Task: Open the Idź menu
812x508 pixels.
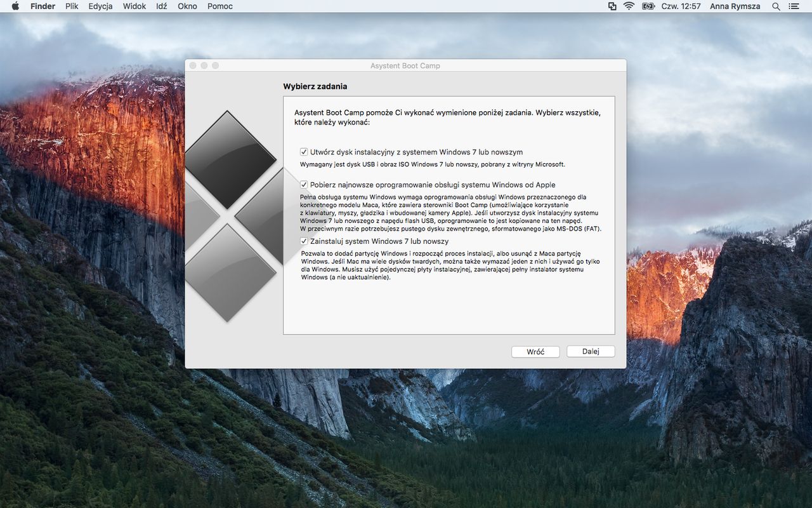Action: (161, 6)
